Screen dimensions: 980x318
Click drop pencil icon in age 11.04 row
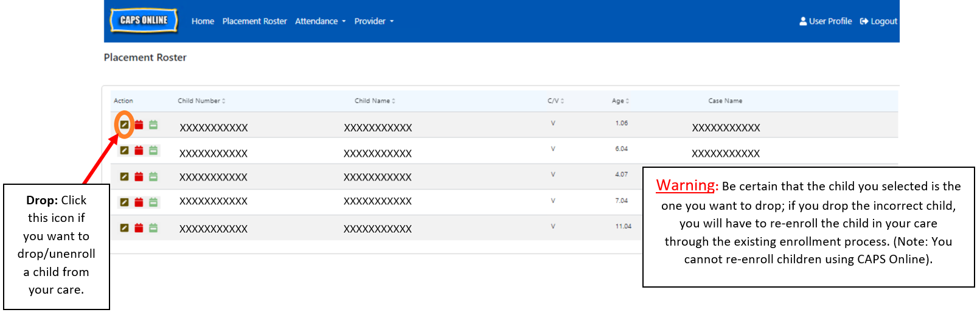tap(124, 227)
